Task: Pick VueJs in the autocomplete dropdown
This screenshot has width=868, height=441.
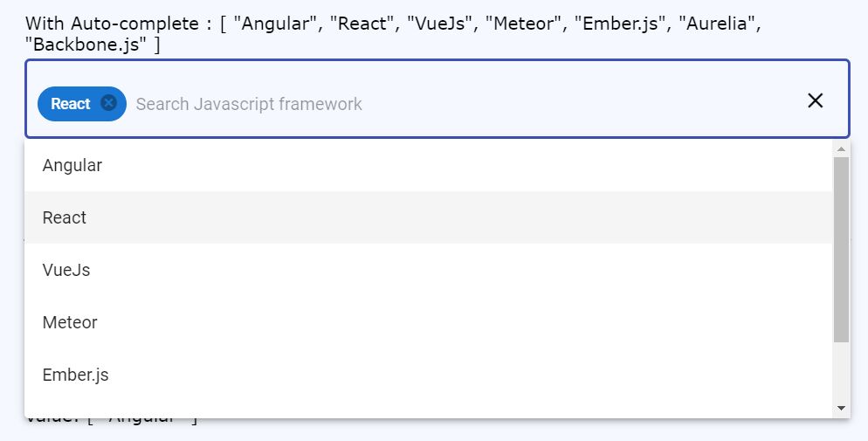Action: (66, 270)
